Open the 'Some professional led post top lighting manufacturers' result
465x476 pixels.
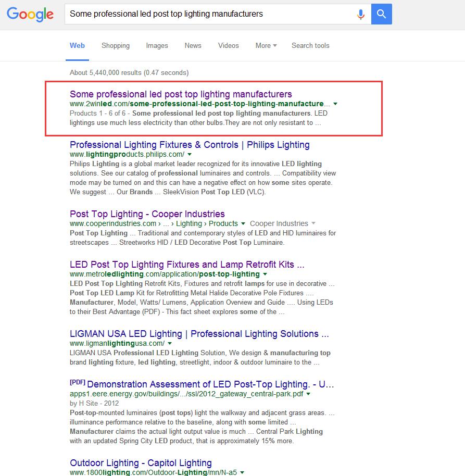[181, 94]
